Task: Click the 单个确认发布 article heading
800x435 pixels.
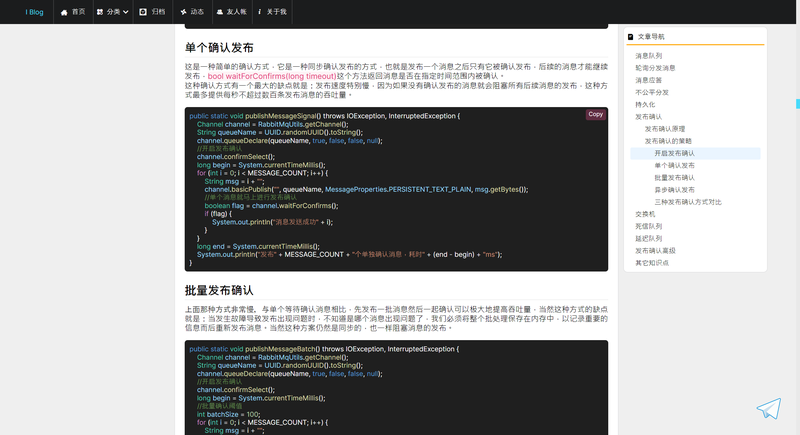Action: 219,48
